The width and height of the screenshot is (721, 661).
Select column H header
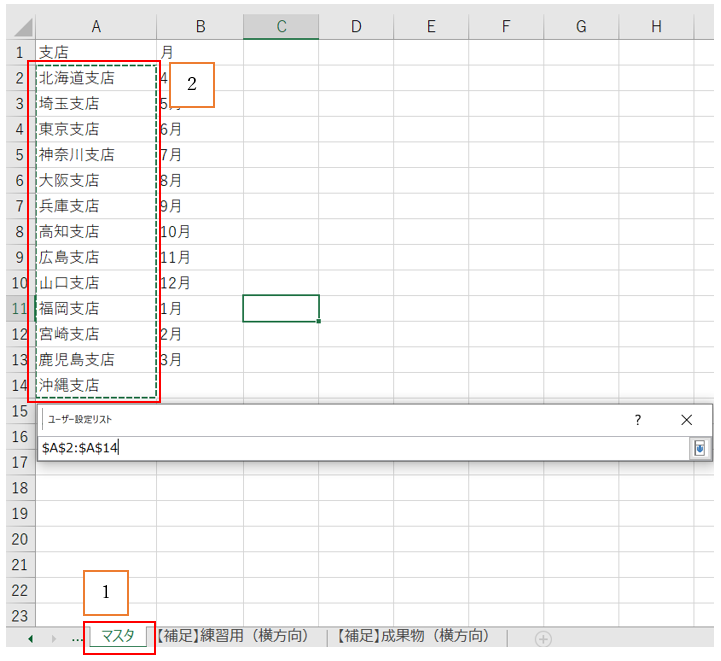(656, 27)
